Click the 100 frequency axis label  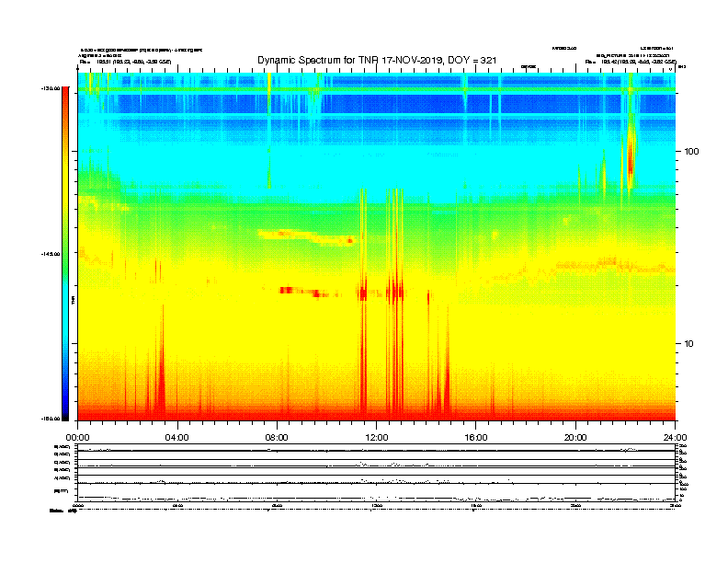(691, 152)
